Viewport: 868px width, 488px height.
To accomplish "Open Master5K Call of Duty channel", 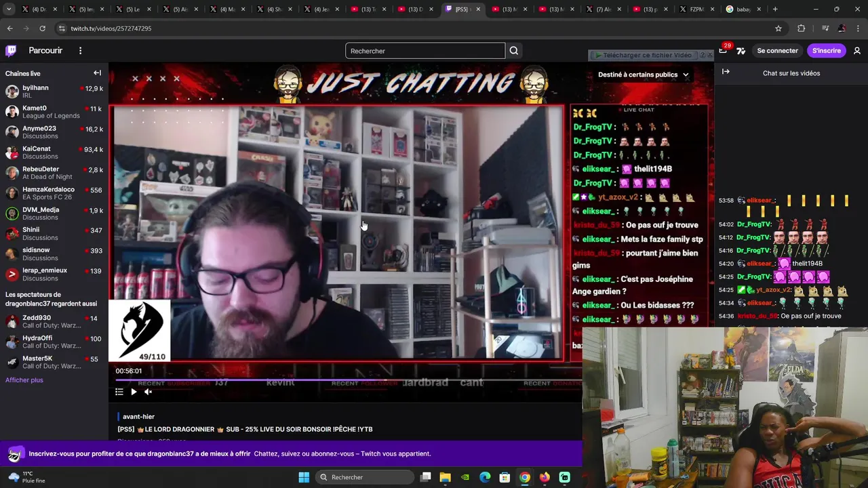I will [54, 363].
